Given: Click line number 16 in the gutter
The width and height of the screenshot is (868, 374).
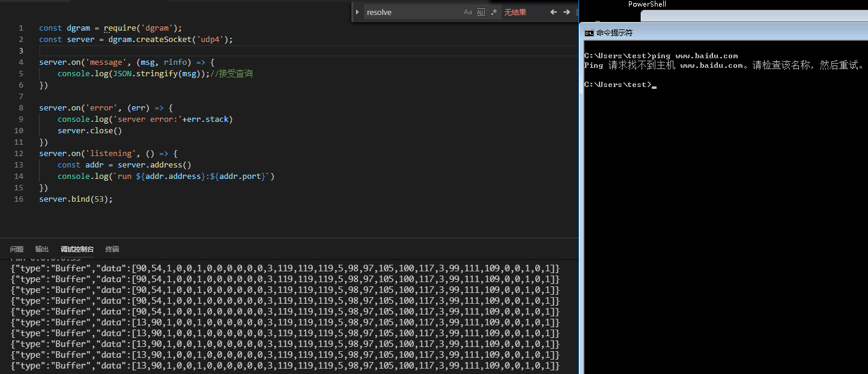Looking at the screenshot, I should tap(19, 199).
